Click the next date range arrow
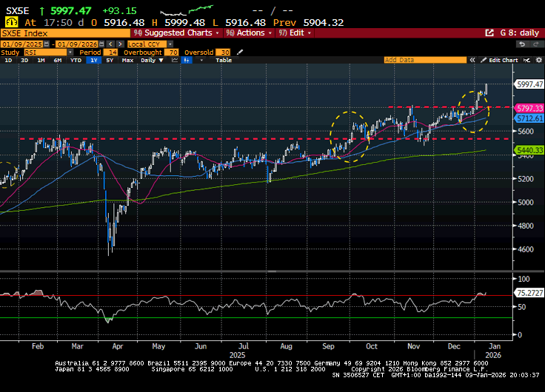Image resolution: width=545 pixels, height=392 pixels. pyautogui.click(x=120, y=44)
